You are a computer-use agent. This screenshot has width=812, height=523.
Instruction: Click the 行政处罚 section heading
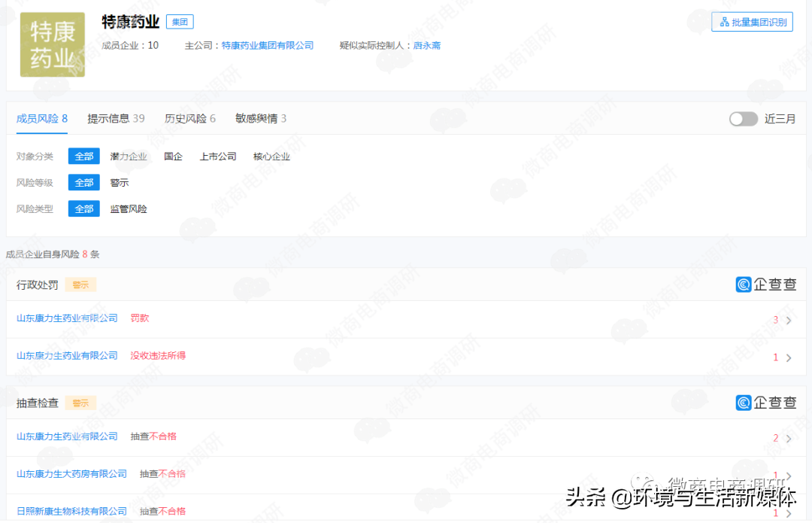pyautogui.click(x=38, y=284)
